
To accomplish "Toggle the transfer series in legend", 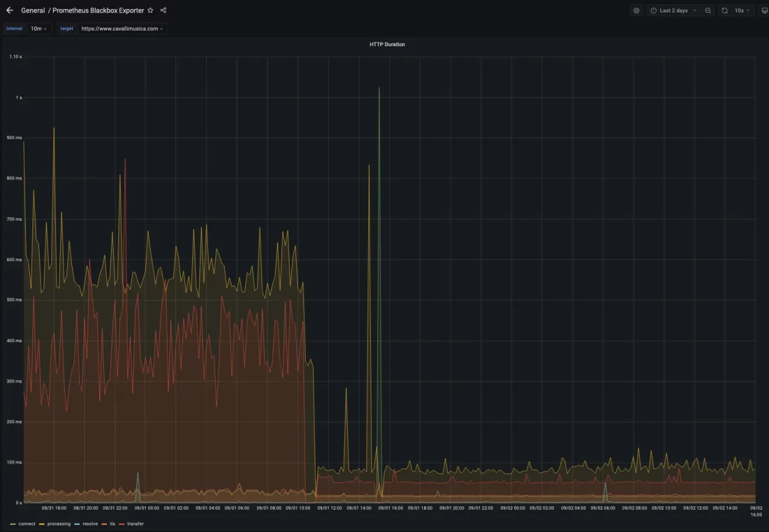I will [x=135, y=524].
